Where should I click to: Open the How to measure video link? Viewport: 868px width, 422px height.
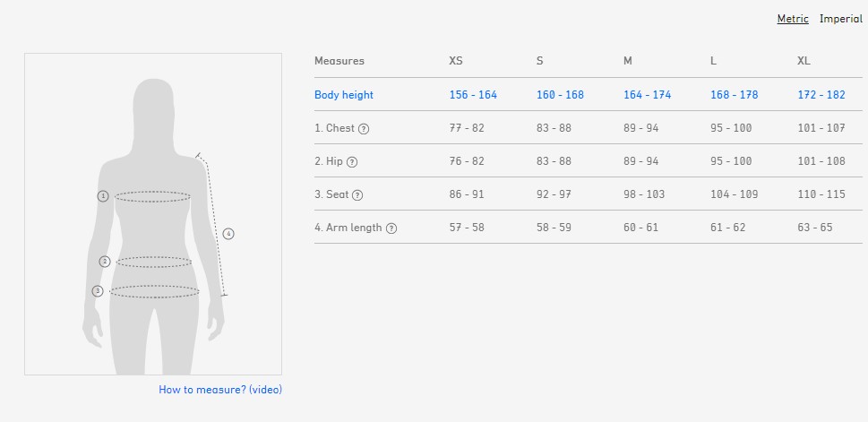coord(220,390)
